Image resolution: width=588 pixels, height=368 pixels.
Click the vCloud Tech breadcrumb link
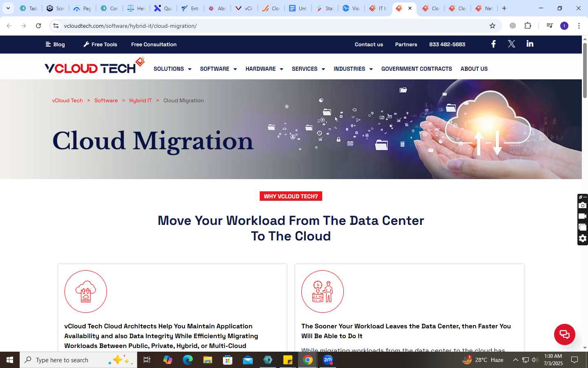(67, 100)
